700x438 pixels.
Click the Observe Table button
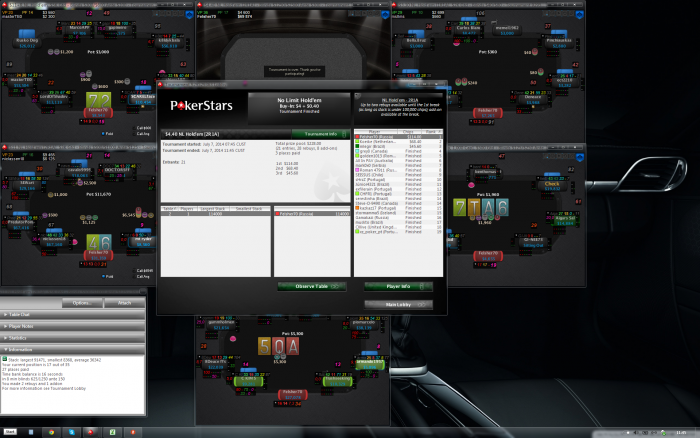[312, 286]
